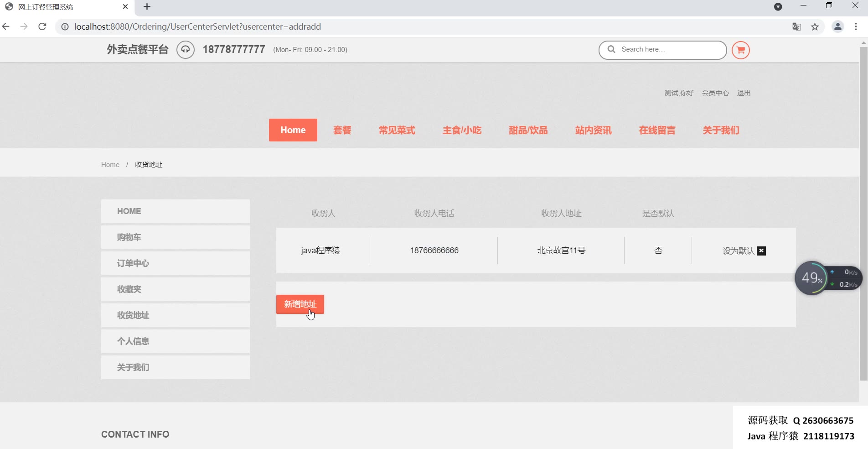Image resolution: width=868 pixels, height=449 pixels.
Task: Click browser forward arrow
Action: pos(24,26)
